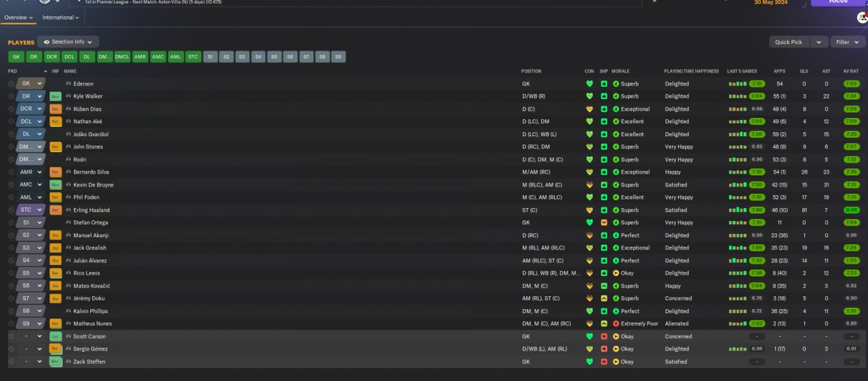Viewport: 868px width, 381px height.
Task: Click Rúben Dias's orange Rst status badge
Action: [56, 109]
